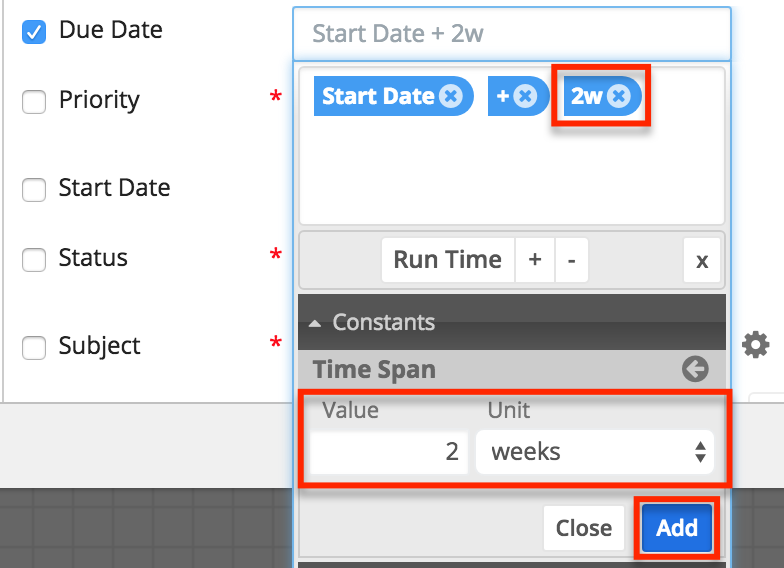Image resolution: width=784 pixels, height=568 pixels.
Task: Remove the 2w token
Action: pyautogui.click(x=619, y=96)
